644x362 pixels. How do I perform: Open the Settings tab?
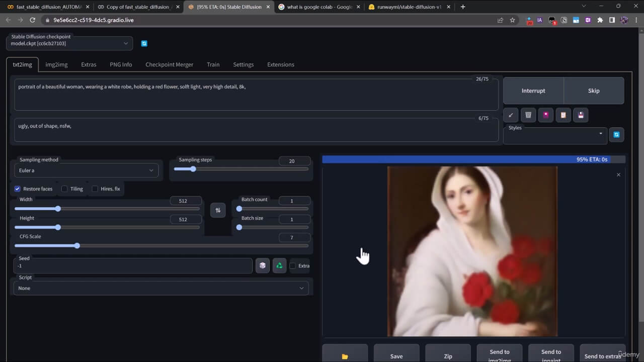coord(243,64)
